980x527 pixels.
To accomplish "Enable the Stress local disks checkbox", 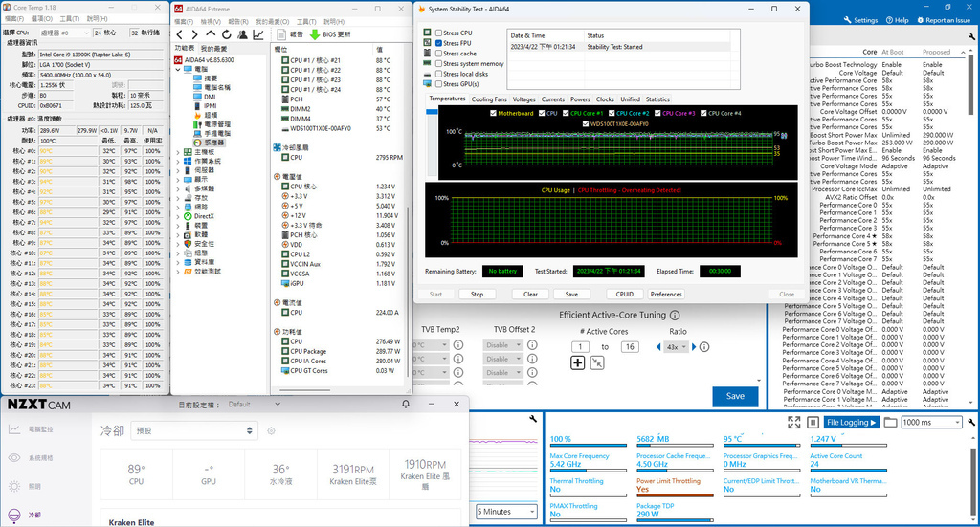I will click(x=438, y=74).
